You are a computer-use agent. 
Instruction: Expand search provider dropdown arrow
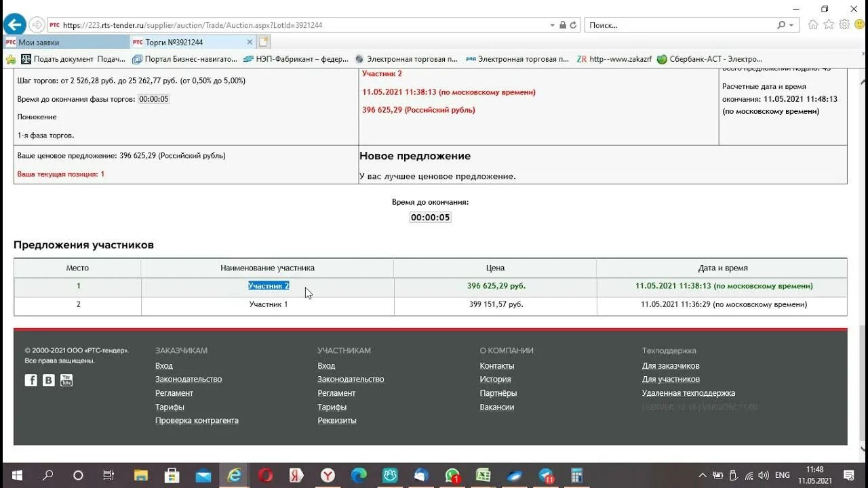click(x=791, y=25)
